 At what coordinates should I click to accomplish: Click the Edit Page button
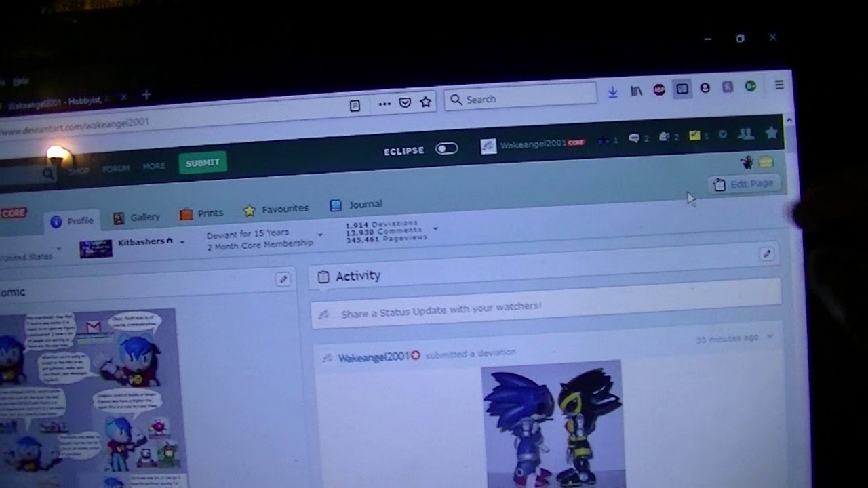coord(744,184)
